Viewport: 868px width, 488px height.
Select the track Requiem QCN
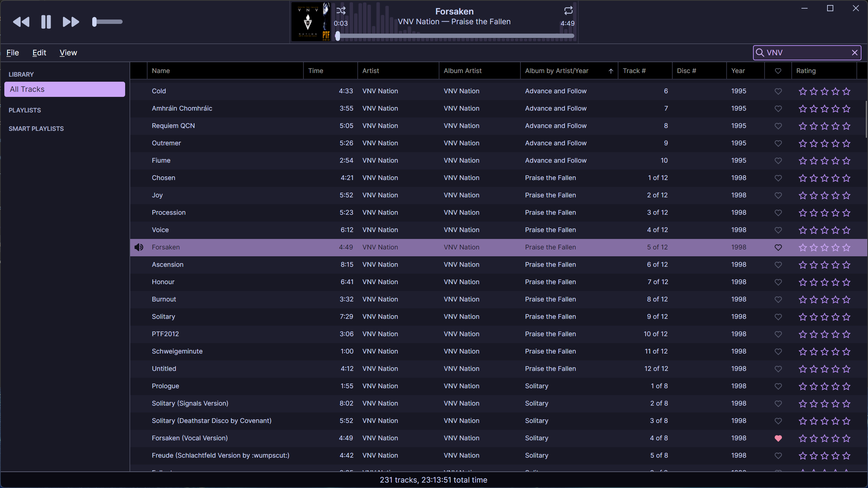498,126
